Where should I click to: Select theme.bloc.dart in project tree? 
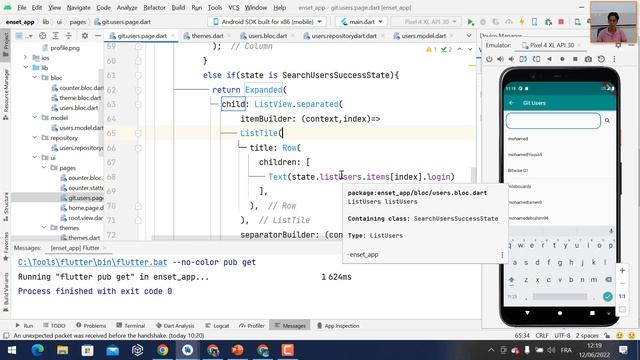click(x=80, y=98)
